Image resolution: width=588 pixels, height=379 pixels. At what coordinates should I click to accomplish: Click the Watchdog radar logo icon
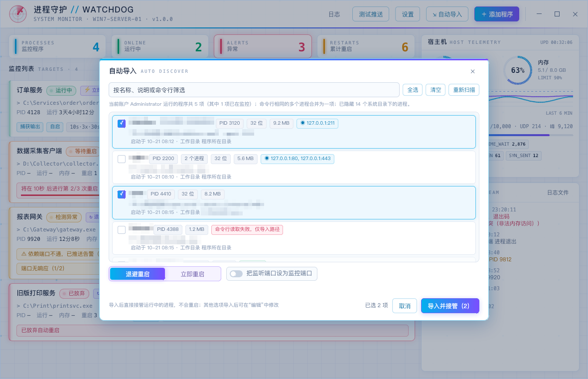click(18, 14)
